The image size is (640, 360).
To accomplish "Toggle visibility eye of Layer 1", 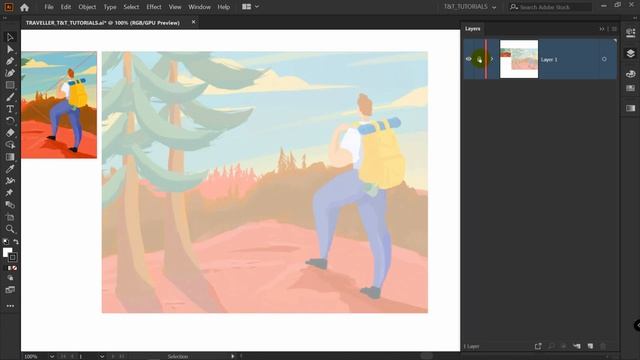I will pos(469,59).
